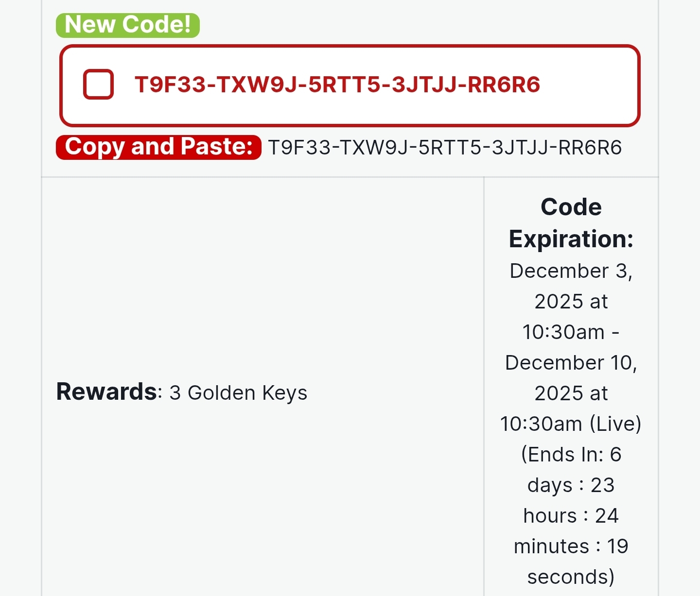Click the red Copy and Paste label
Image resolution: width=700 pixels, height=596 pixels.
coord(158,147)
